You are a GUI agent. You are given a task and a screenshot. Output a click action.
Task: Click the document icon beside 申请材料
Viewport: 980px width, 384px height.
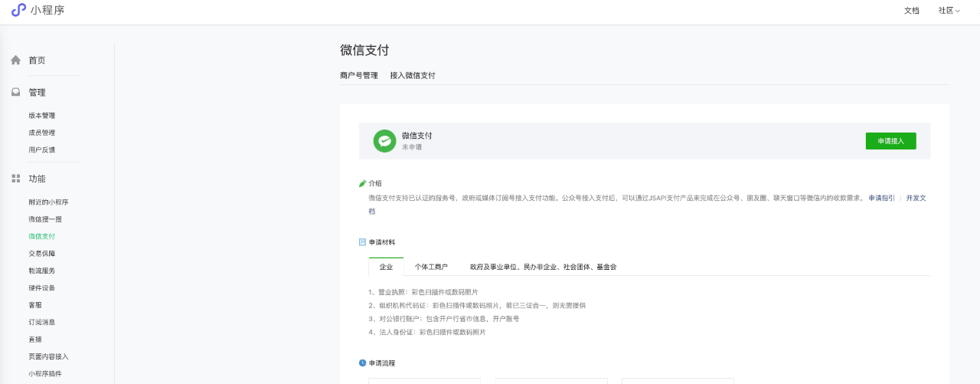point(363,242)
